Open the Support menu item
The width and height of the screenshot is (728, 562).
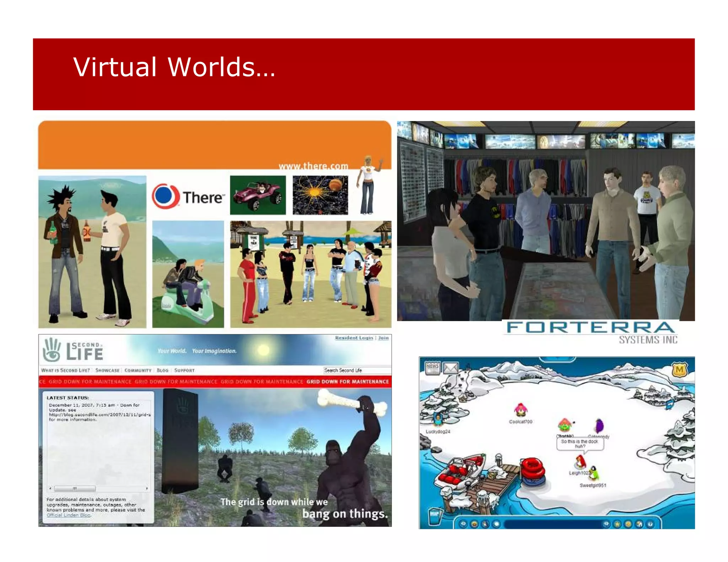(x=184, y=370)
